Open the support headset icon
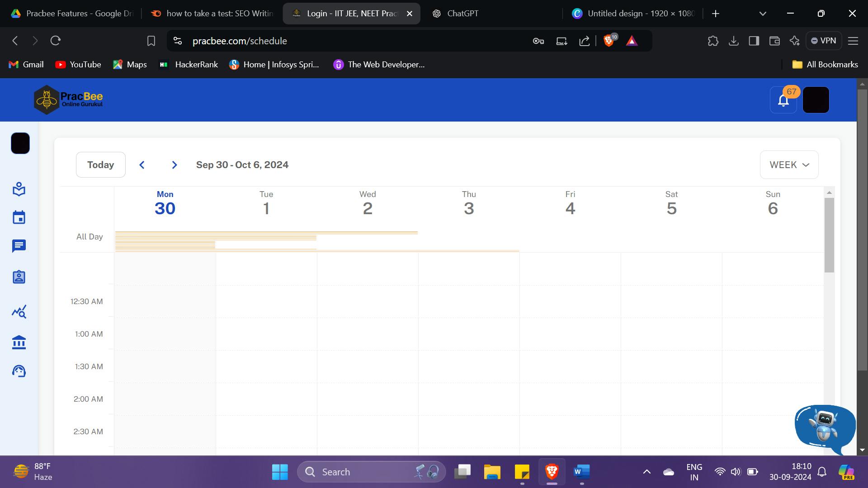The height and width of the screenshot is (488, 868). [x=19, y=371]
